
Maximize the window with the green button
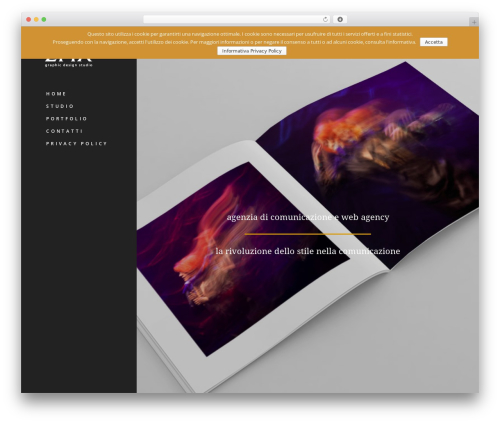pyautogui.click(x=44, y=20)
